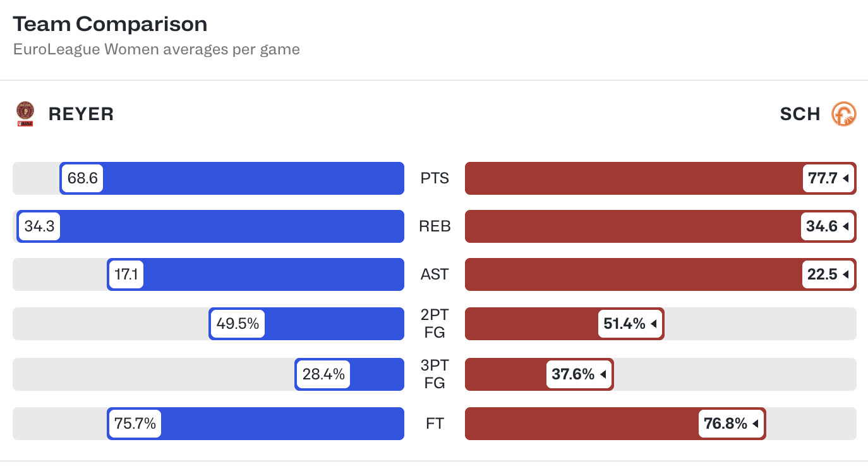The height and width of the screenshot is (473, 868).
Task: Click the arrow marker beside 76.8%
Action: 755,424
